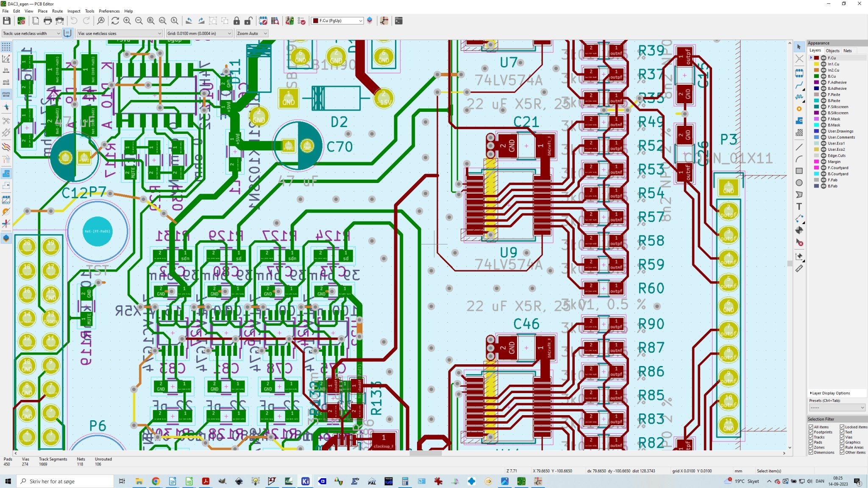Expand Layer Display Options
868x488 pixels.
(831, 393)
